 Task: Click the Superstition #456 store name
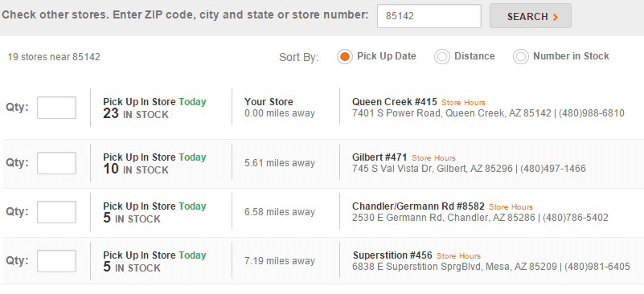[x=392, y=255]
